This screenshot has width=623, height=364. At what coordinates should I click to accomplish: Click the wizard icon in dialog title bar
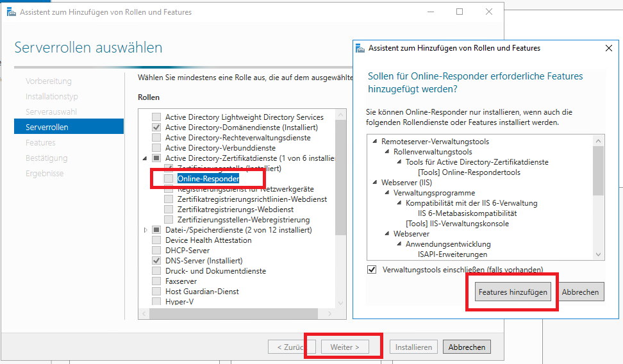click(360, 48)
